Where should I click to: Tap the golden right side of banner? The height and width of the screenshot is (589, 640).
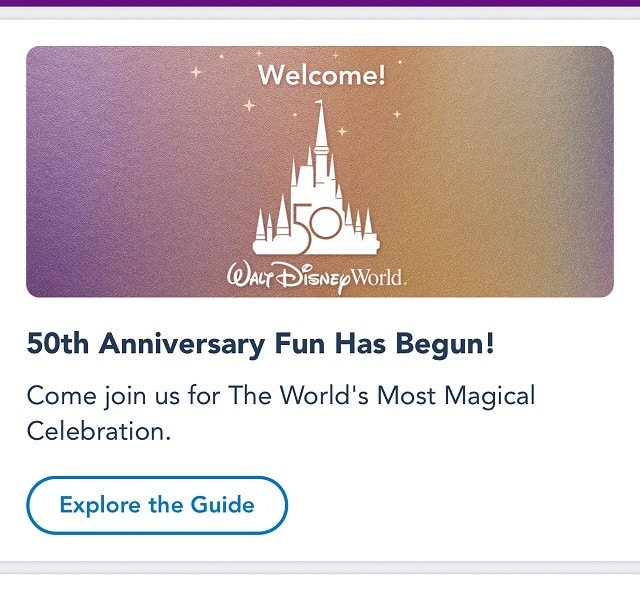[x=510, y=171]
